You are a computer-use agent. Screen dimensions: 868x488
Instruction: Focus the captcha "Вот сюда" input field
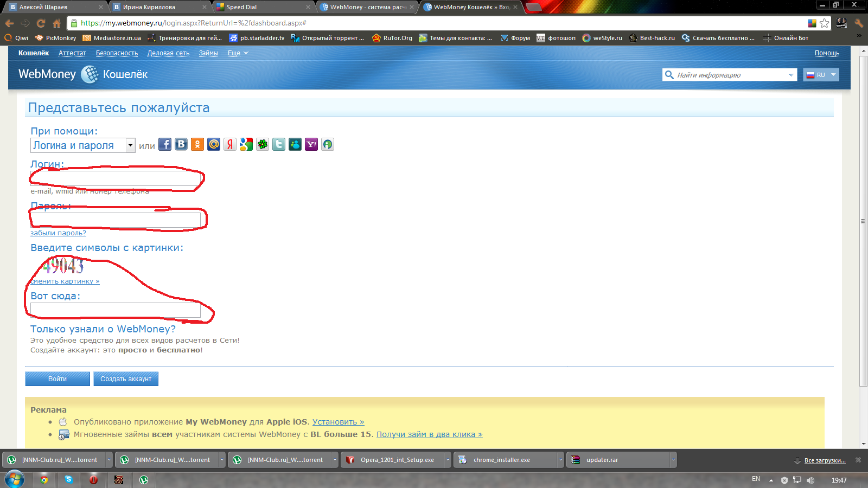point(116,310)
